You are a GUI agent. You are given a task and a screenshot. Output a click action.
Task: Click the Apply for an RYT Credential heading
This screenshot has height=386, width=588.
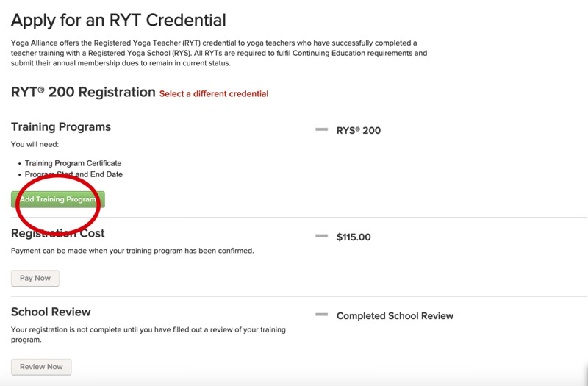click(118, 21)
